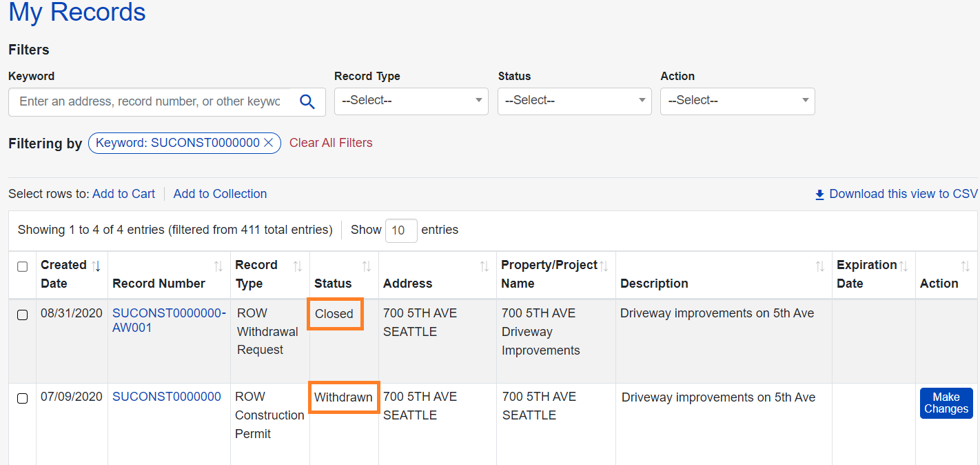Check the SUCONST0000000-AW001 row checkbox
Viewport: 980px width, 465px height.
(22, 315)
